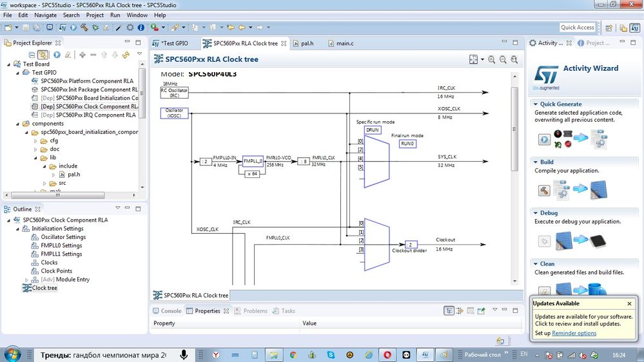Click the Opera icon in taskbar
The height and width of the screenshot is (362, 644).
[387, 355]
